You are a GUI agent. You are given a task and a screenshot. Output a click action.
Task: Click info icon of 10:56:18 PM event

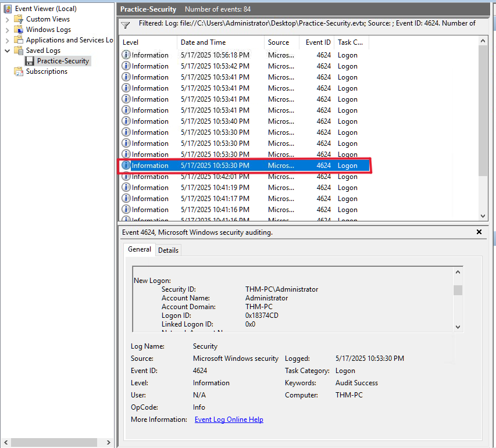[x=126, y=55]
